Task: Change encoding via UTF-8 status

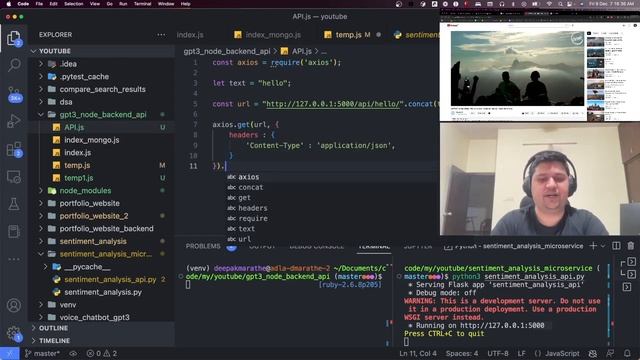Action: pyautogui.click(x=498, y=353)
